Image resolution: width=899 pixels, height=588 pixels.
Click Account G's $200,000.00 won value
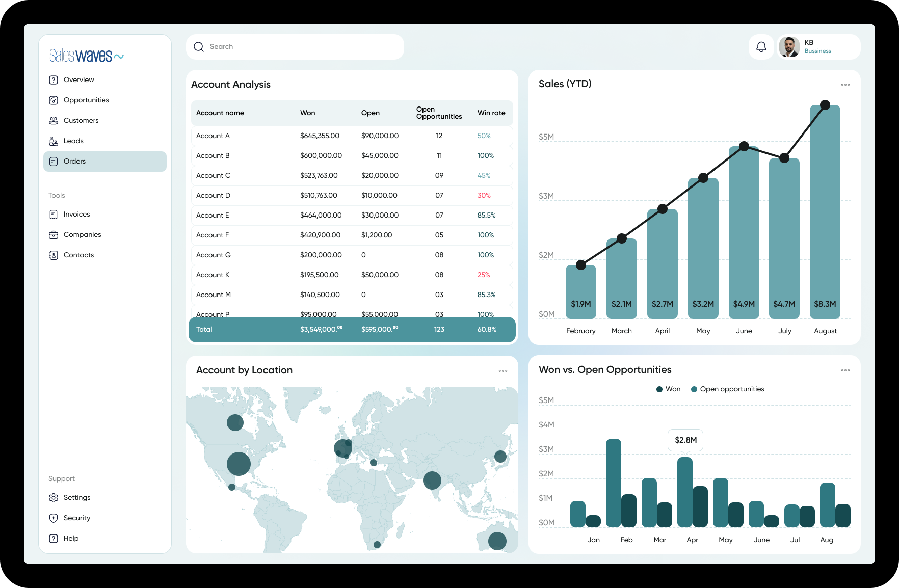tap(321, 255)
